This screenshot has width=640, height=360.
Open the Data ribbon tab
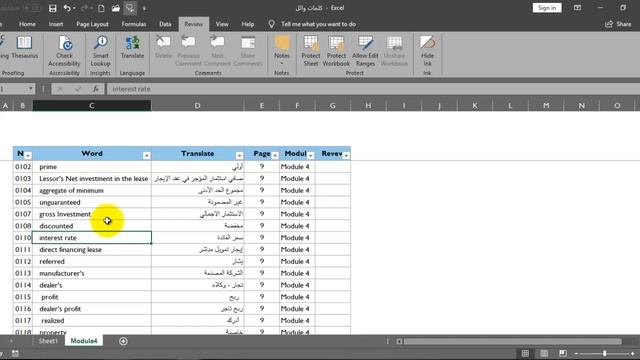coord(165,24)
